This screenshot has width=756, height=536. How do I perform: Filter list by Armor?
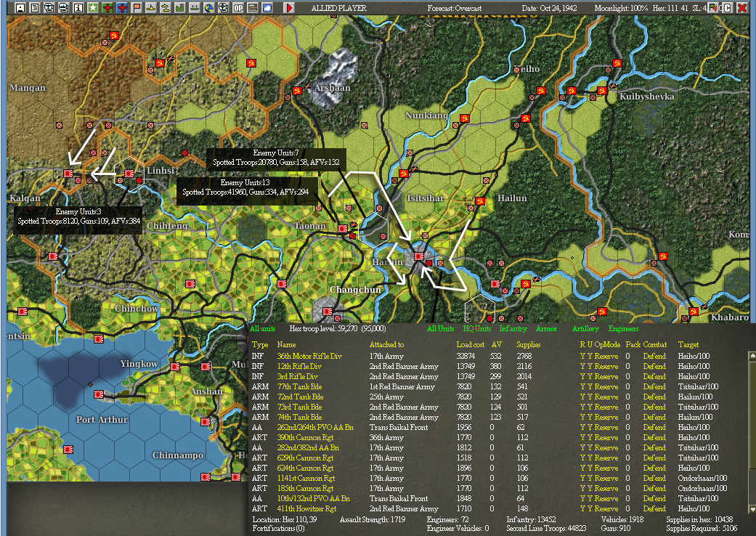[546, 329]
